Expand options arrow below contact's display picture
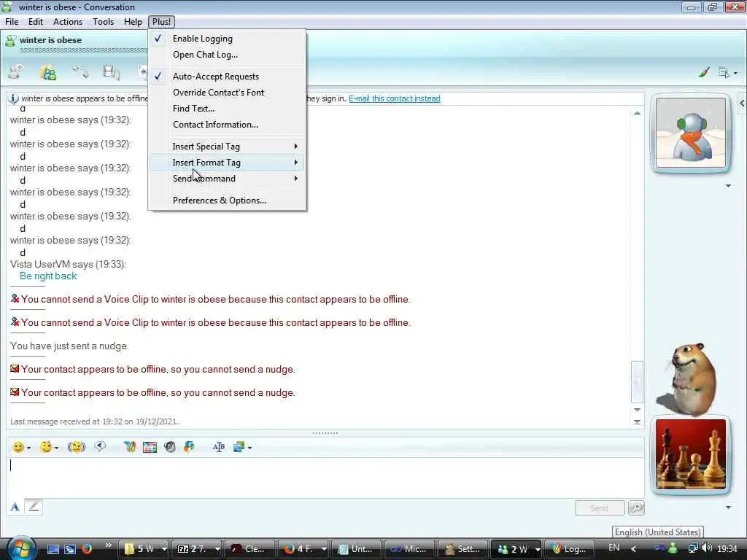The width and height of the screenshot is (747, 560). coord(728,186)
